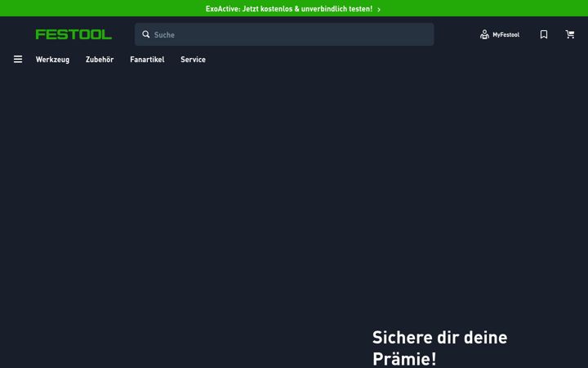Open the bookmark wishlist icon

pos(544,34)
